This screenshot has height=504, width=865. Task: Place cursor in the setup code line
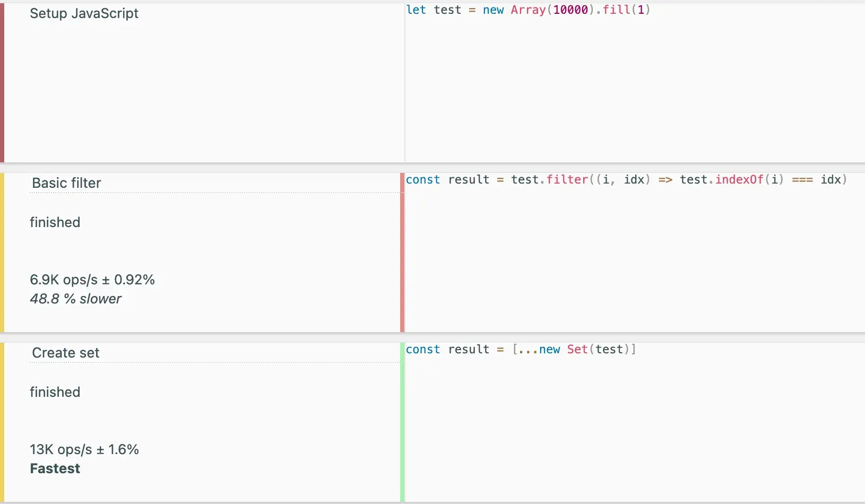[528, 10]
